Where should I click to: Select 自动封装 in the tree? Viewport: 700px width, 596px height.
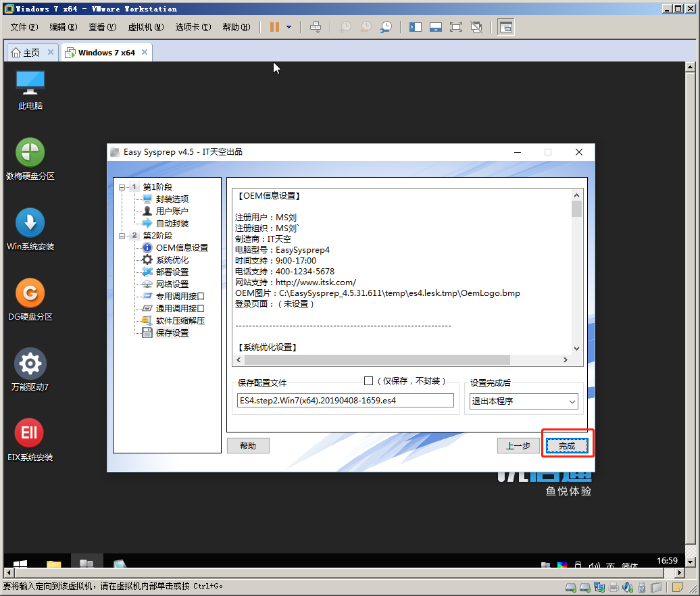pyautogui.click(x=172, y=223)
